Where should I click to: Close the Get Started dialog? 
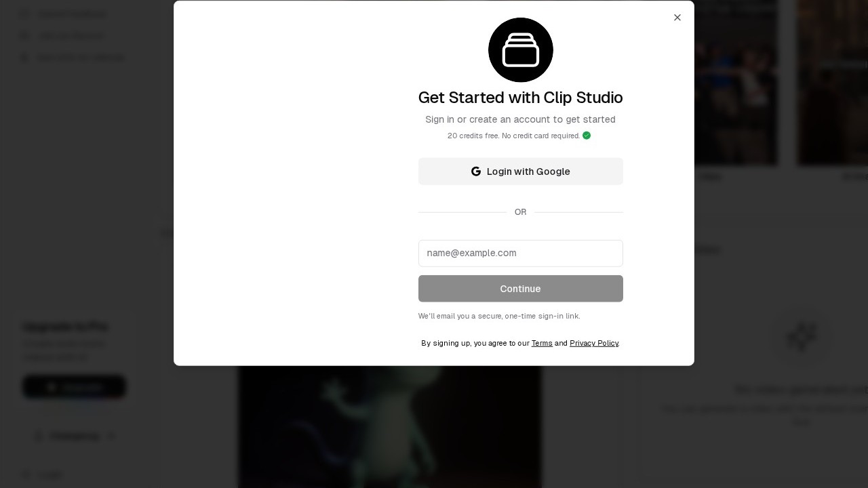pyautogui.click(x=677, y=18)
